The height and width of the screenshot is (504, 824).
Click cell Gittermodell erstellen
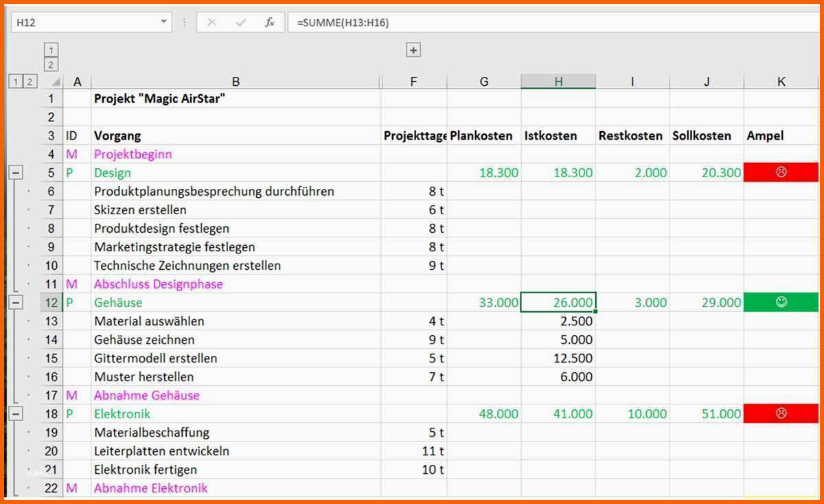click(x=236, y=358)
